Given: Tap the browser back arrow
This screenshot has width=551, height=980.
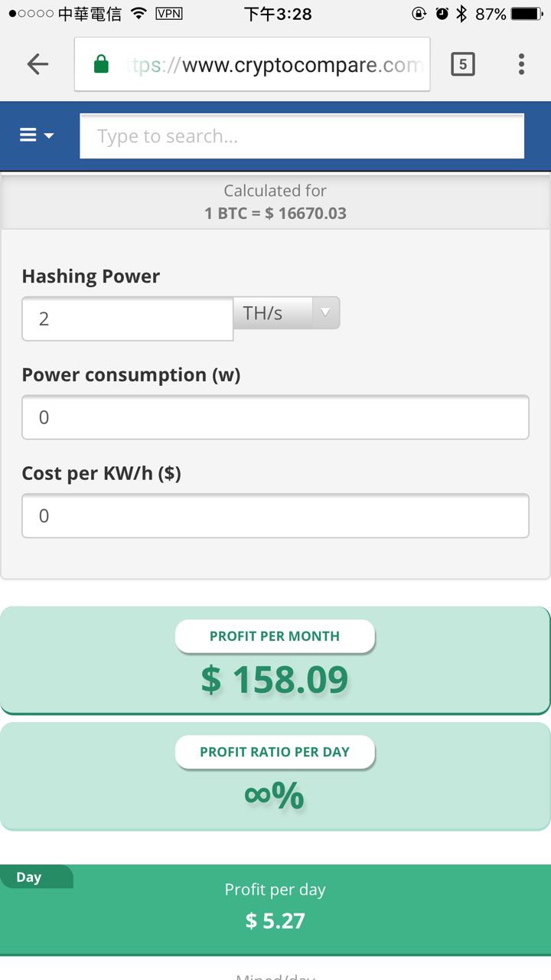Looking at the screenshot, I should 37,64.
